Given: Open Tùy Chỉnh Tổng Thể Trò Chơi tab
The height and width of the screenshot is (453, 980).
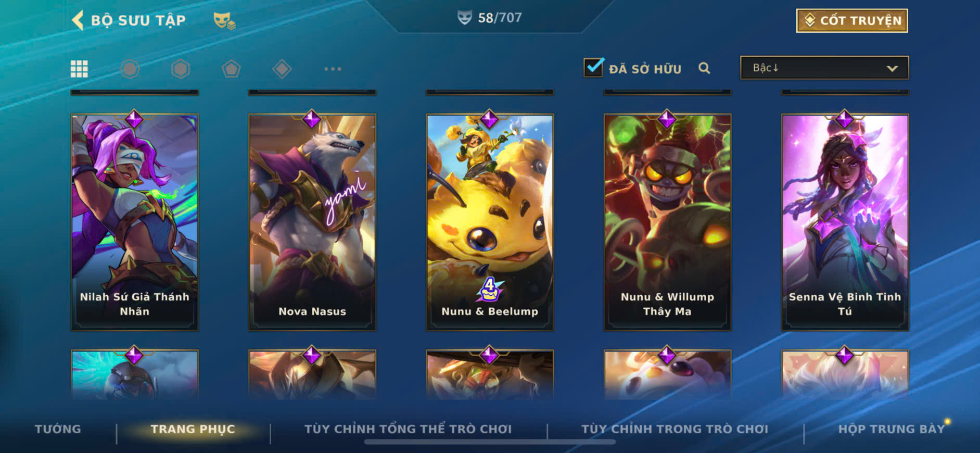Looking at the screenshot, I should tap(408, 429).
